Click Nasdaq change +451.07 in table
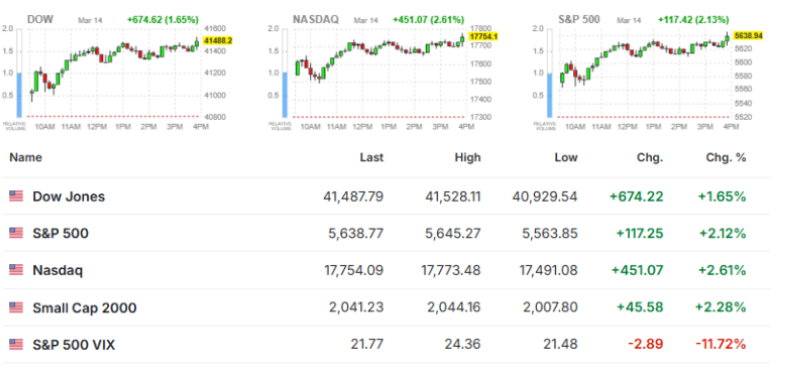The width and height of the screenshot is (790, 377). coord(637,271)
